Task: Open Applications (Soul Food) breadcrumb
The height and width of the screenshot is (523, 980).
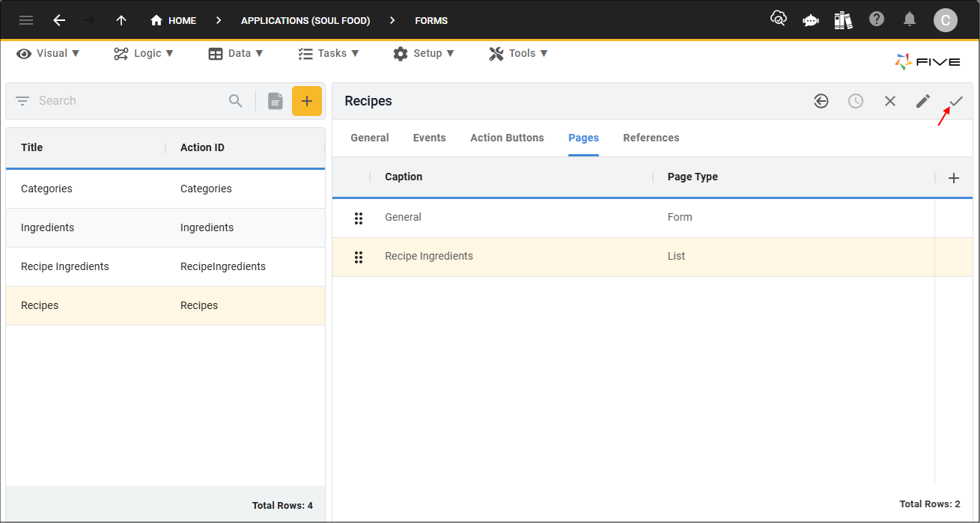Action: click(x=305, y=20)
